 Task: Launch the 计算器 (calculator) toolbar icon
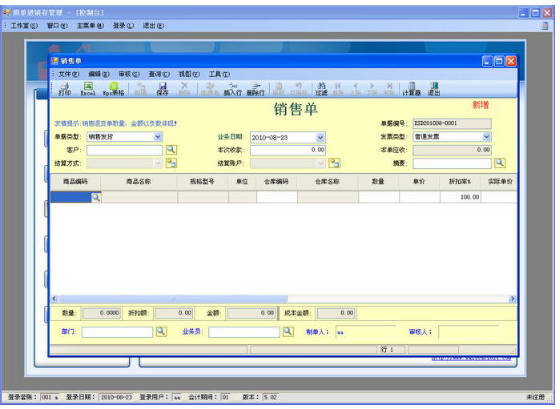tap(411, 89)
